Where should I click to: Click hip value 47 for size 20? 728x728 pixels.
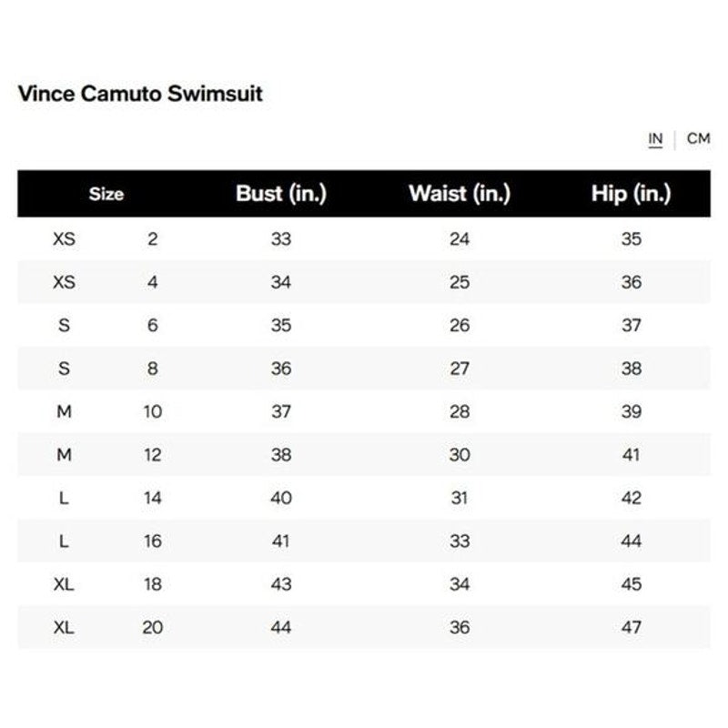[x=631, y=627]
